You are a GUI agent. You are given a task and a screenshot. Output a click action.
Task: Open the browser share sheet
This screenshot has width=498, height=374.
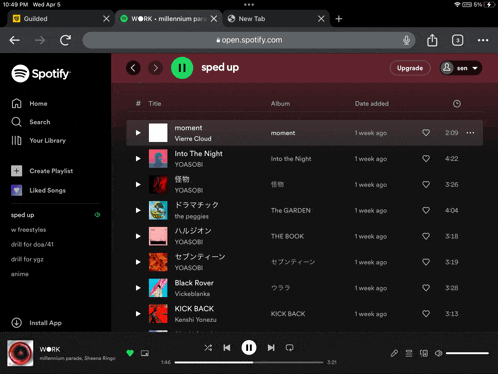coord(432,40)
